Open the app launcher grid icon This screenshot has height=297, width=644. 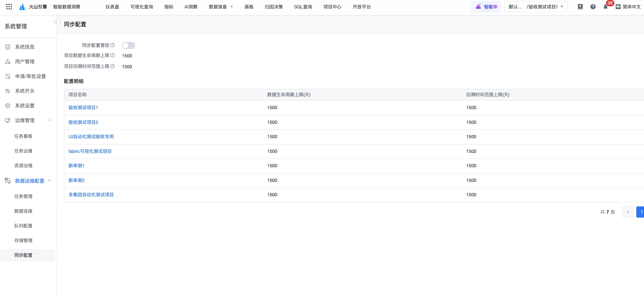click(9, 7)
